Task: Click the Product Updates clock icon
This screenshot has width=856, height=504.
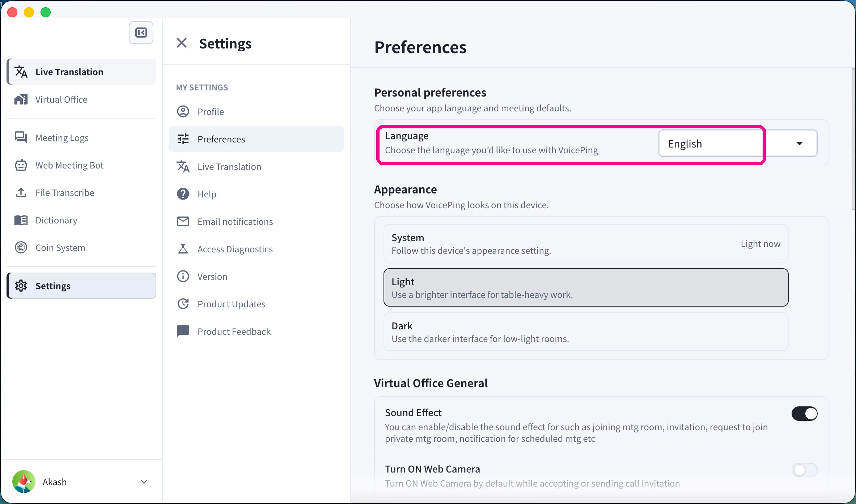Action: [183, 304]
